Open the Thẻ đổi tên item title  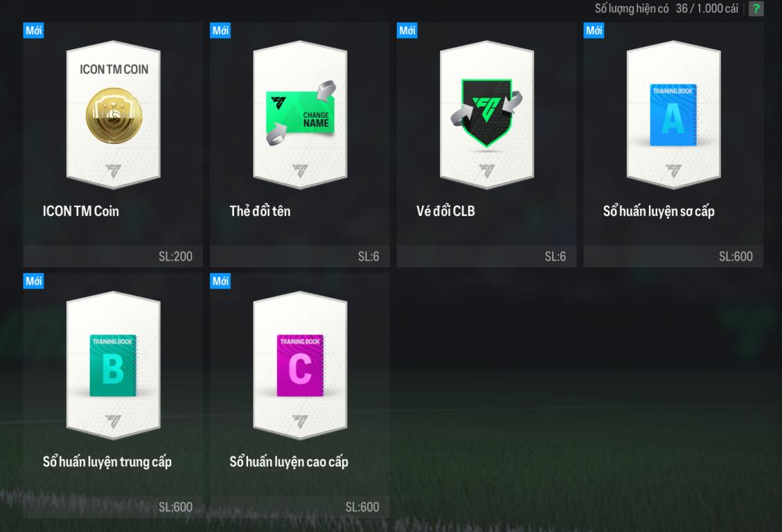(x=260, y=211)
